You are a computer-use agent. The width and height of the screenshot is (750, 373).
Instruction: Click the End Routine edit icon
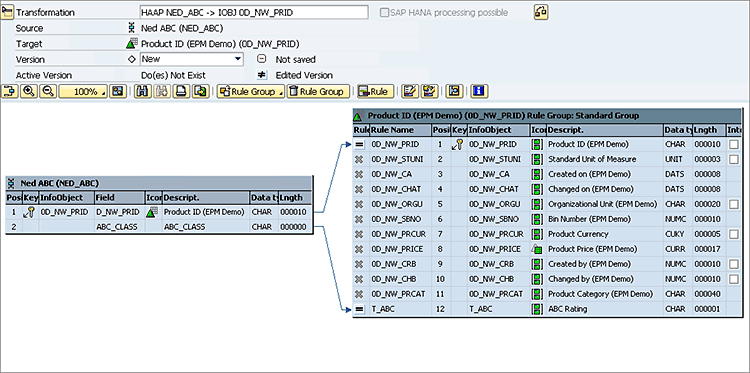point(430,91)
